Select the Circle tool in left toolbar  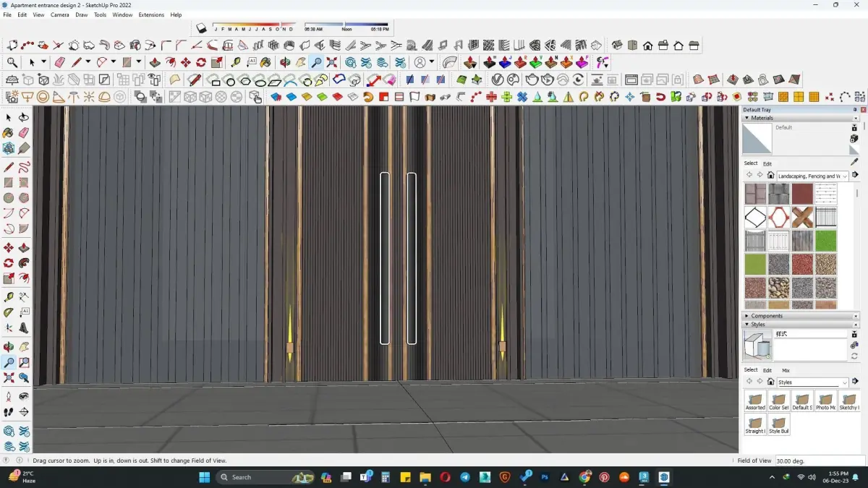tap(9, 197)
